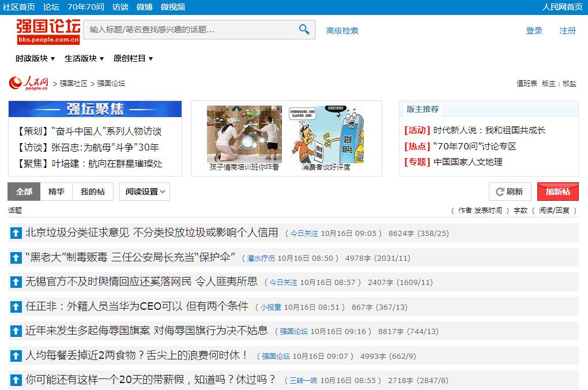Open the 原创栏目 dropdown menu
The width and height of the screenshot is (588, 390).
(133, 58)
